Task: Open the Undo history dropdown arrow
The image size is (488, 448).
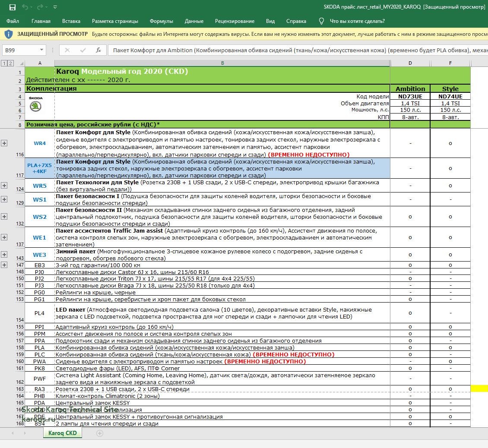Action: [32, 7]
